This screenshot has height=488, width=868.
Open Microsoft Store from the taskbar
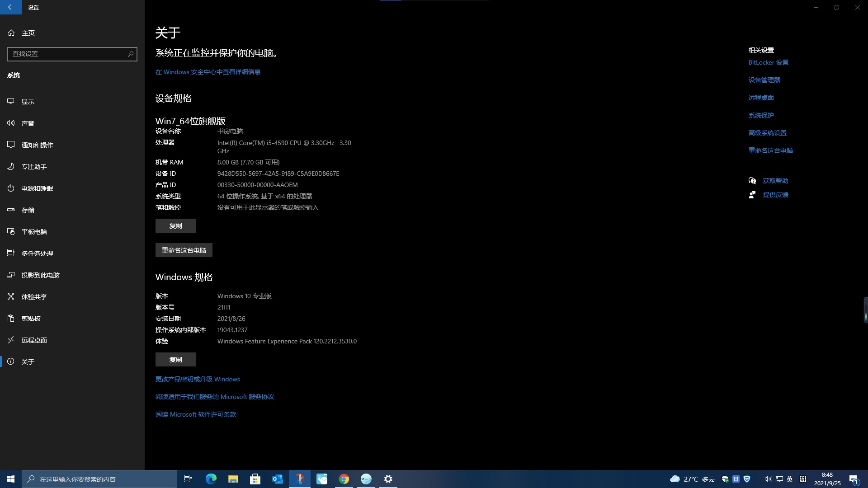255,479
